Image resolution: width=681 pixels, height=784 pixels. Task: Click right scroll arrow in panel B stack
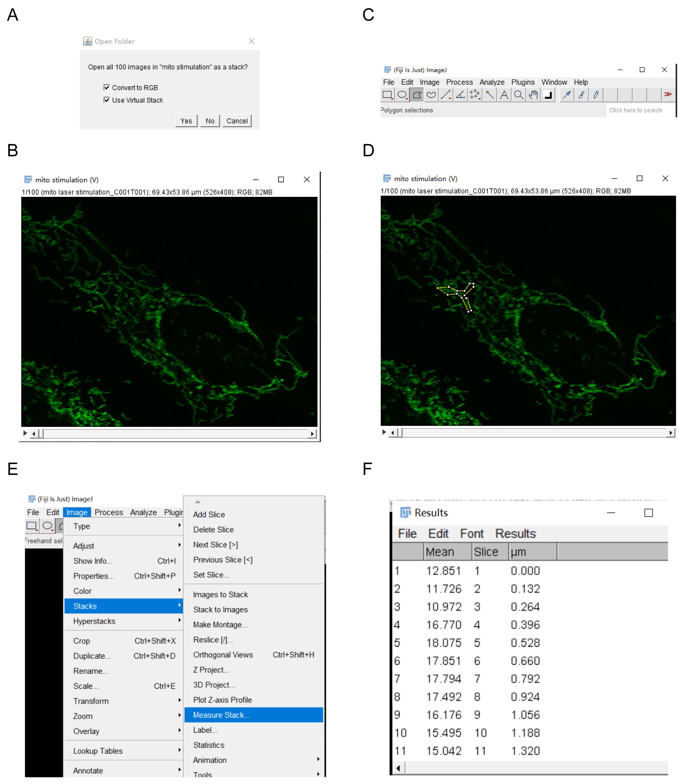[x=312, y=433]
